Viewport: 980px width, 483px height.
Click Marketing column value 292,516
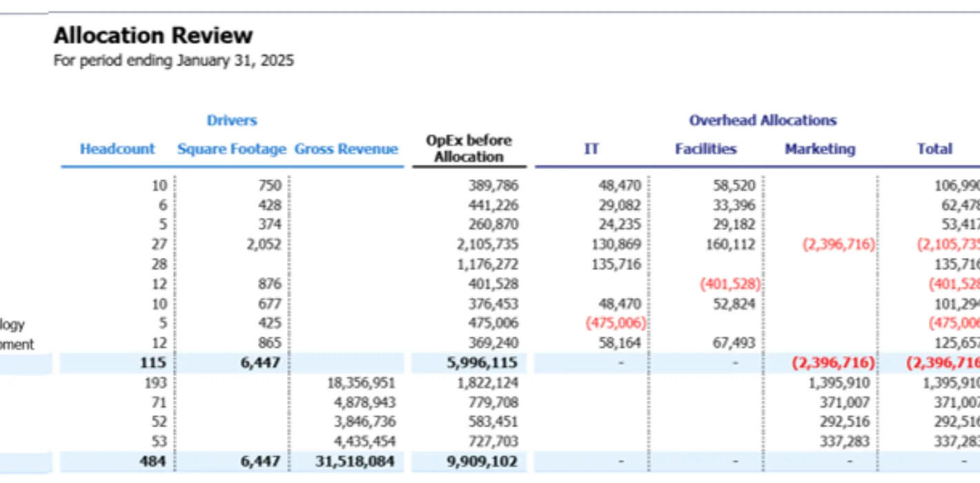click(845, 422)
